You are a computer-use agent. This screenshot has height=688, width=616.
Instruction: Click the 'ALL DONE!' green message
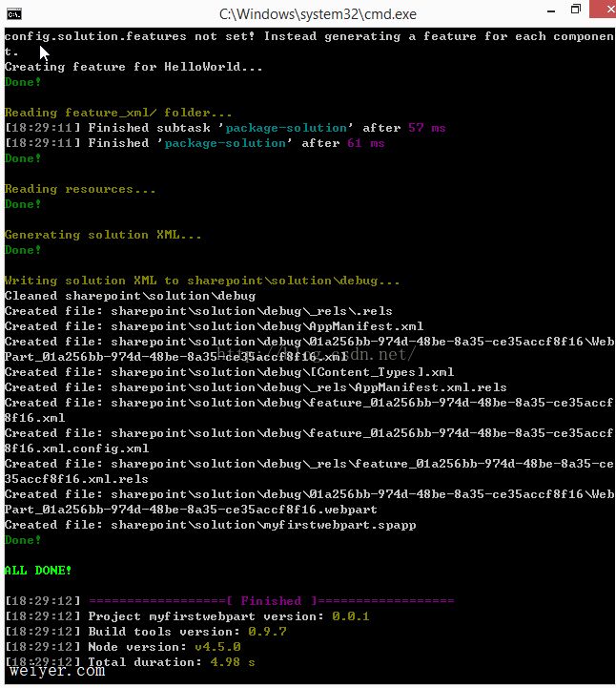pyautogui.click(x=38, y=571)
